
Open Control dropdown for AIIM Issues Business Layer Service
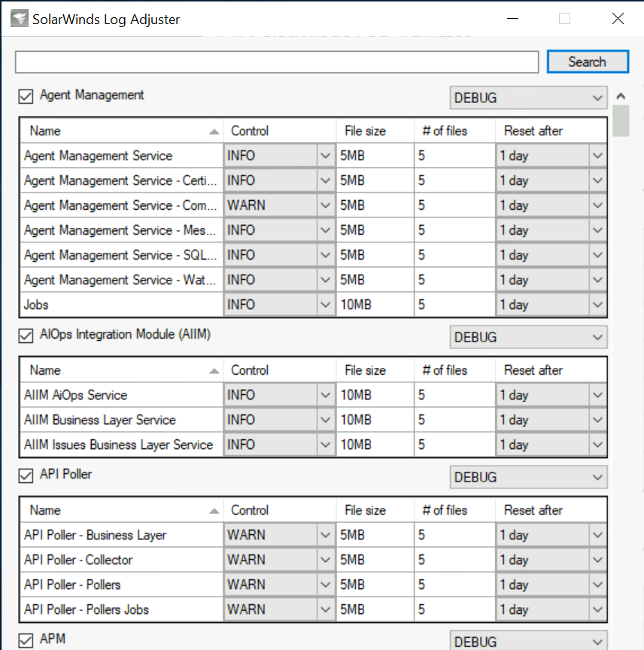[279, 445]
